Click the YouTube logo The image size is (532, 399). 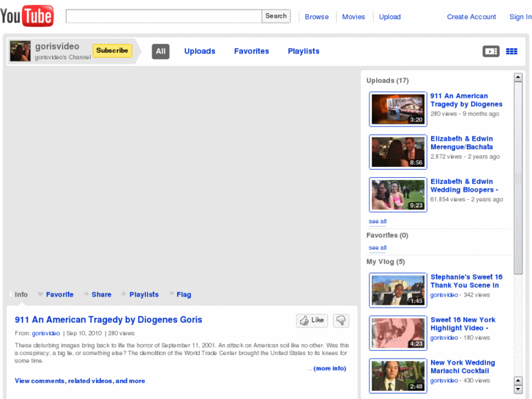coord(27,15)
